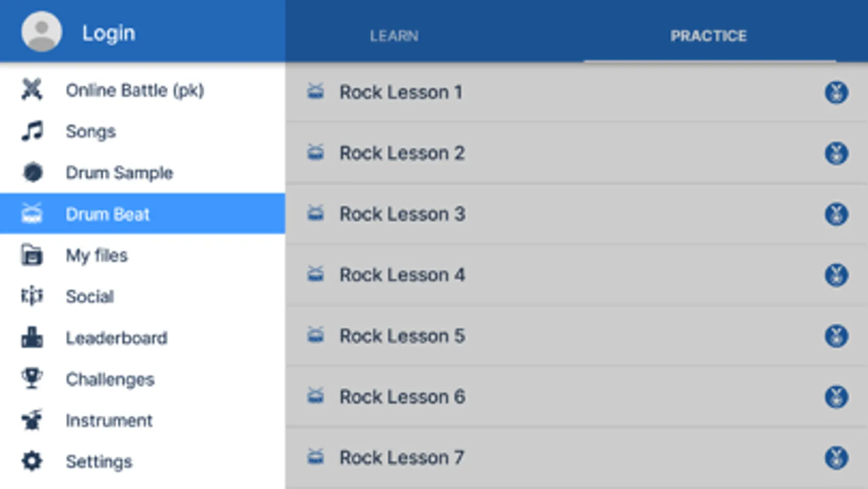Open the Leaderboard podium icon

point(32,337)
